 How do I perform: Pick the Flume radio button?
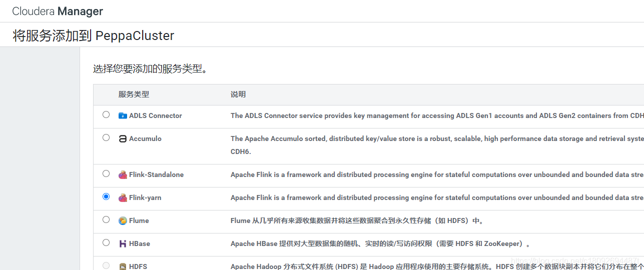coord(106,219)
